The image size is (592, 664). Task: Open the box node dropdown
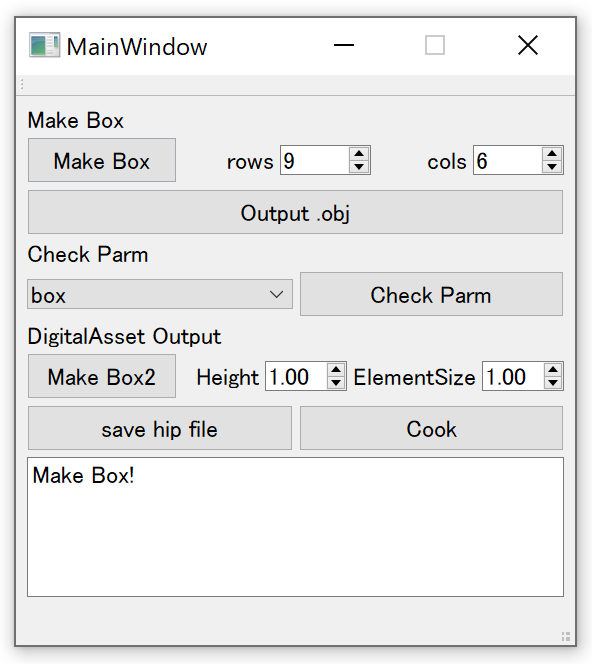pos(160,294)
